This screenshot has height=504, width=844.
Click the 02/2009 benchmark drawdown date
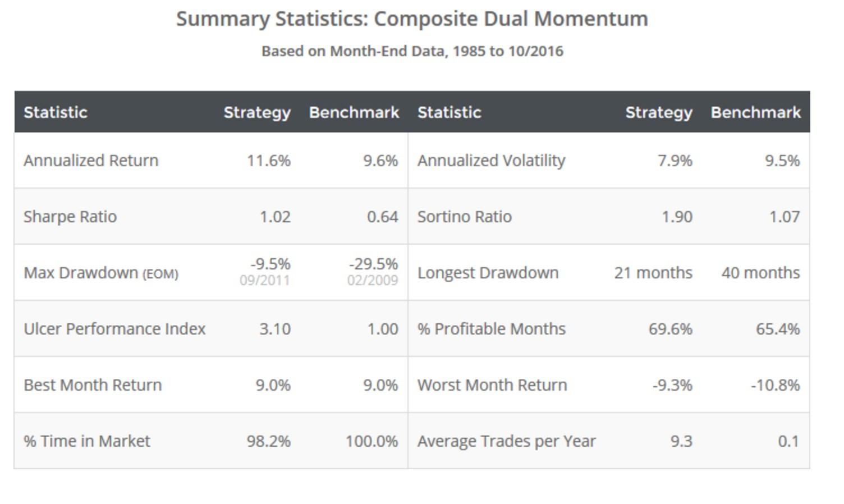[x=372, y=281]
